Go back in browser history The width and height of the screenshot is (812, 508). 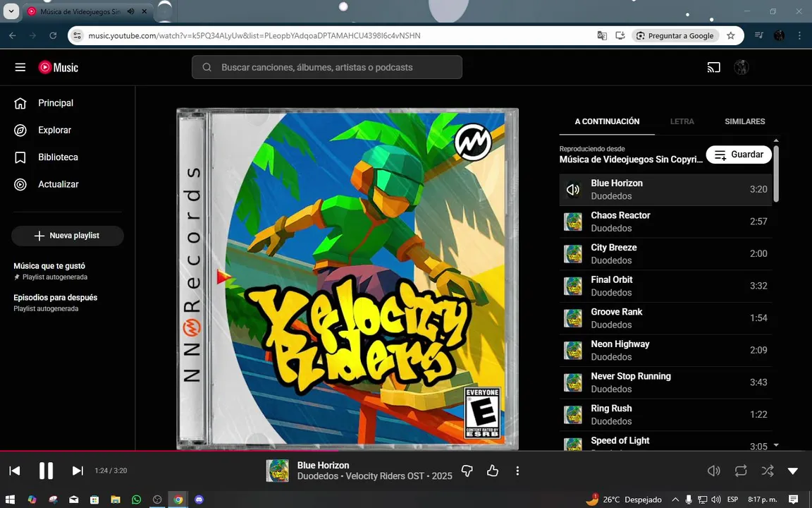(x=13, y=36)
